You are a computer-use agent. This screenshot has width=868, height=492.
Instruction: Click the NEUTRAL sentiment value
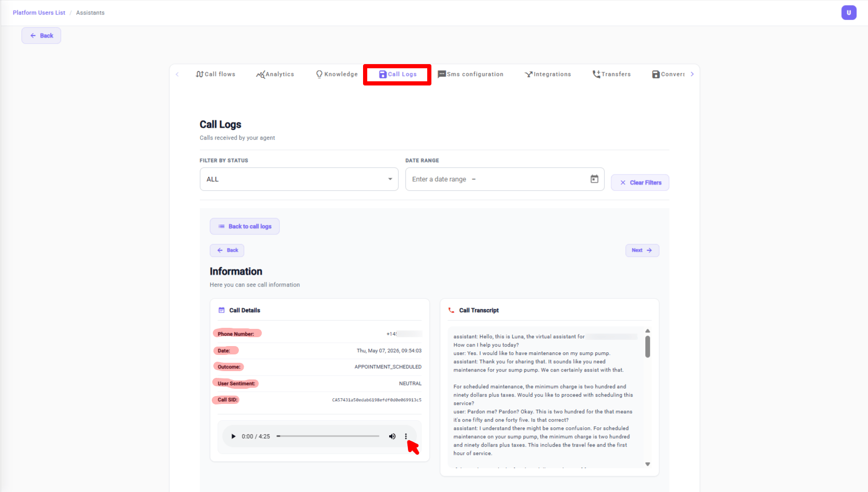[411, 384]
